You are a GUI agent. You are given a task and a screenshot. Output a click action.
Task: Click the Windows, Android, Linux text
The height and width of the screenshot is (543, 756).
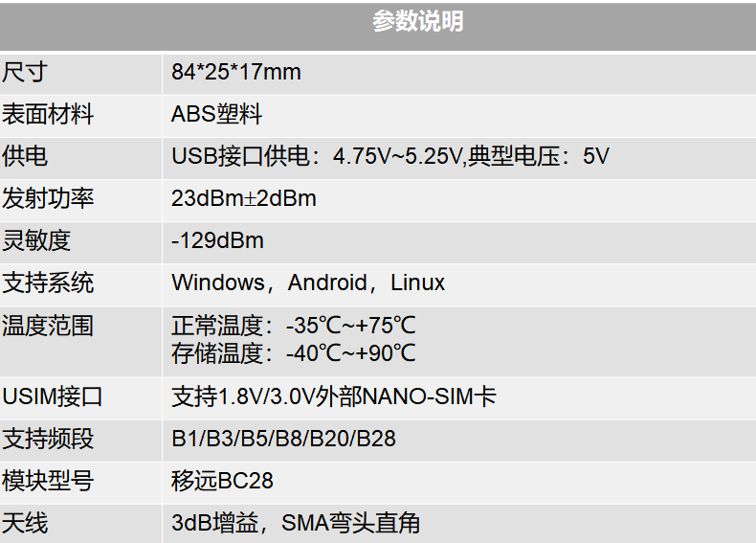pyautogui.click(x=307, y=283)
